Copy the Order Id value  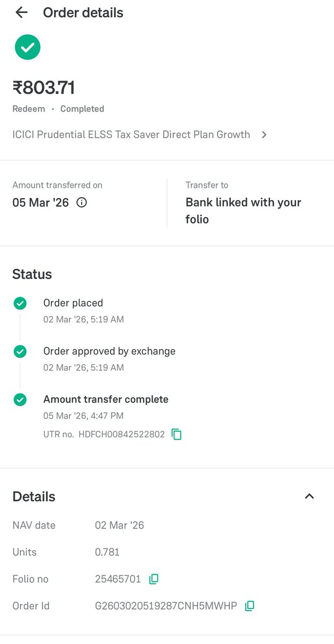(250, 606)
